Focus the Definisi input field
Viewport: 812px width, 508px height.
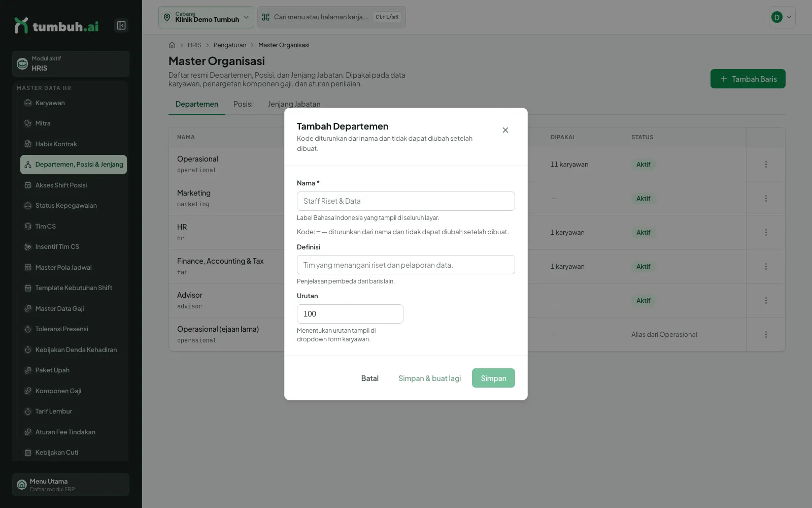pos(406,265)
